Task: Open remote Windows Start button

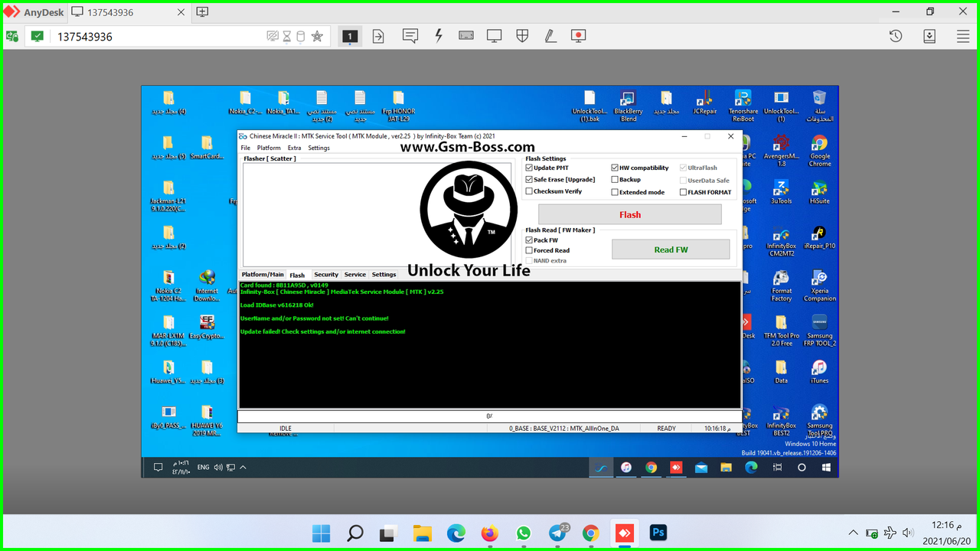Action: [827, 467]
